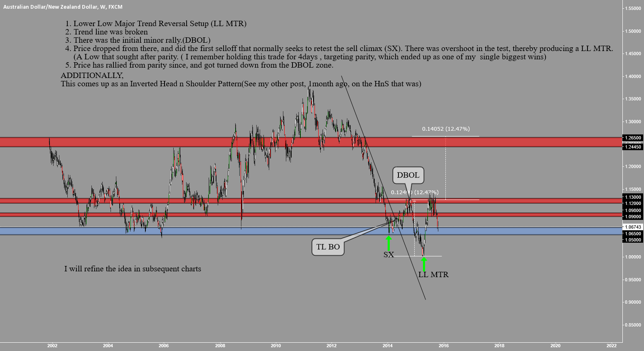Select the DBOL callout label
This screenshot has width=644, height=351.
point(408,175)
